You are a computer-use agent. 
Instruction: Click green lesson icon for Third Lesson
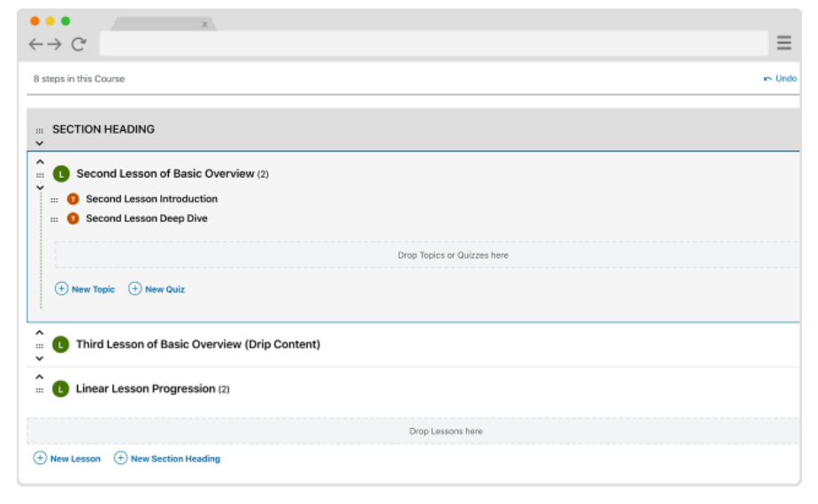60,345
